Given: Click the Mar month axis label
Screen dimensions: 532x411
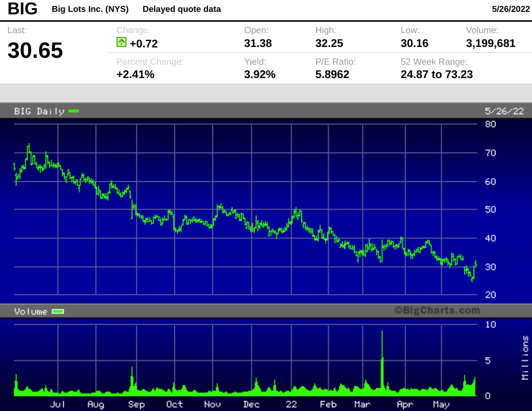Looking at the screenshot, I should click(x=363, y=404).
